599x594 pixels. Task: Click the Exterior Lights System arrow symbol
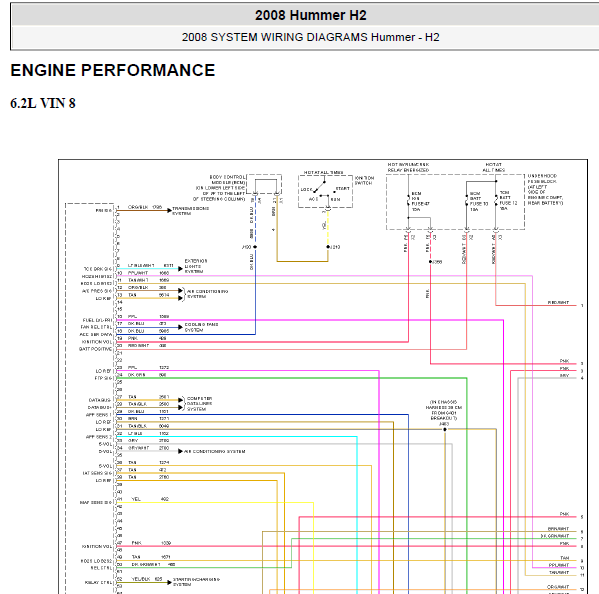click(x=180, y=269)
